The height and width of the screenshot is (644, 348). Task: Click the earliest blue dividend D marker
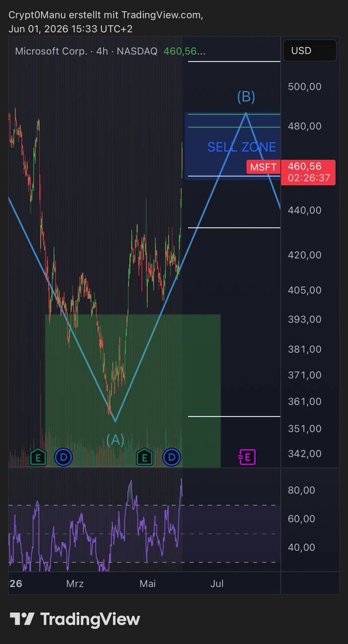64,457
